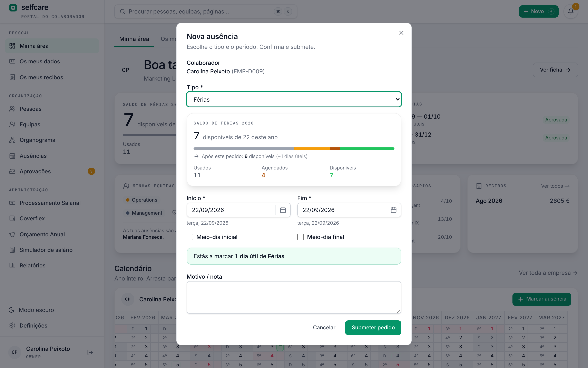This screenshot has width=588, height=368.
Task: Click the Coverflex wallet sidebar icon
Action: point(12,218)
